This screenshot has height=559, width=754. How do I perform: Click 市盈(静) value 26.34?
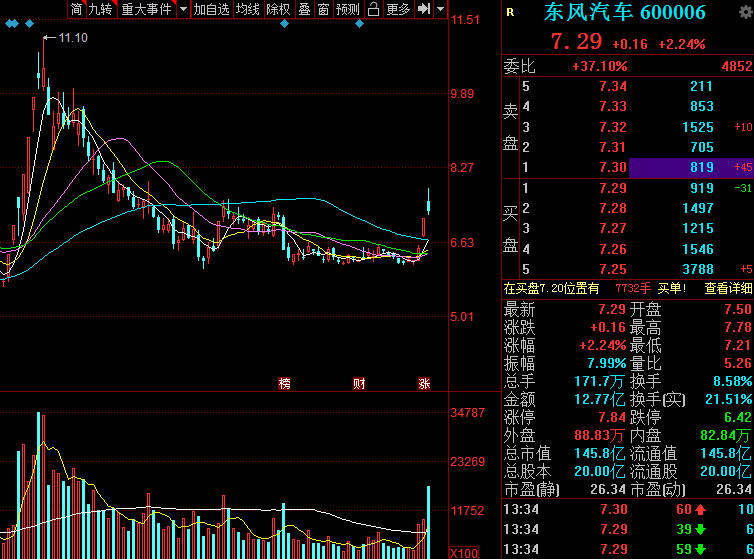pos(608,489)
